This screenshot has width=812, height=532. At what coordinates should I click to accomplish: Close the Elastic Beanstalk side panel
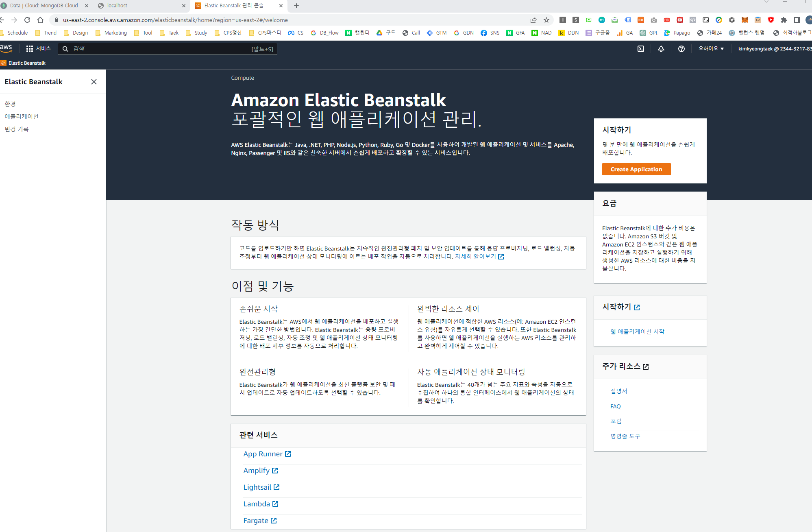click(94, 82)
